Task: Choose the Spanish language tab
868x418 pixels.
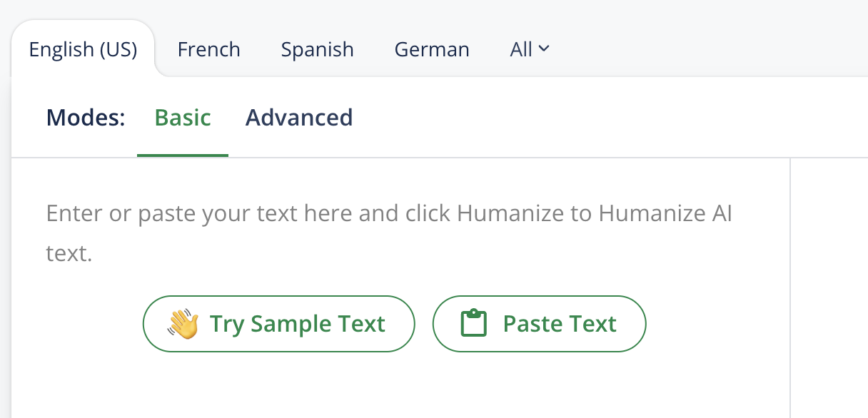Action: 317,49
